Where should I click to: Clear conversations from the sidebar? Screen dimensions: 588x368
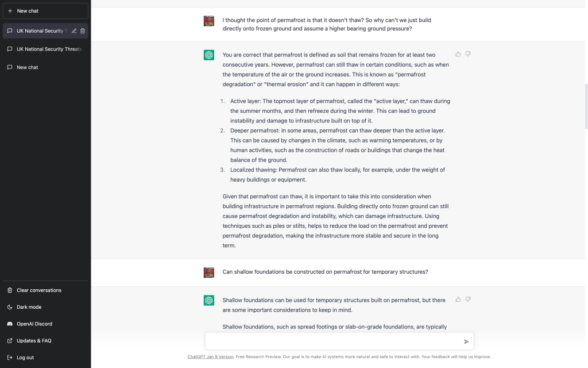coord(38,290)
